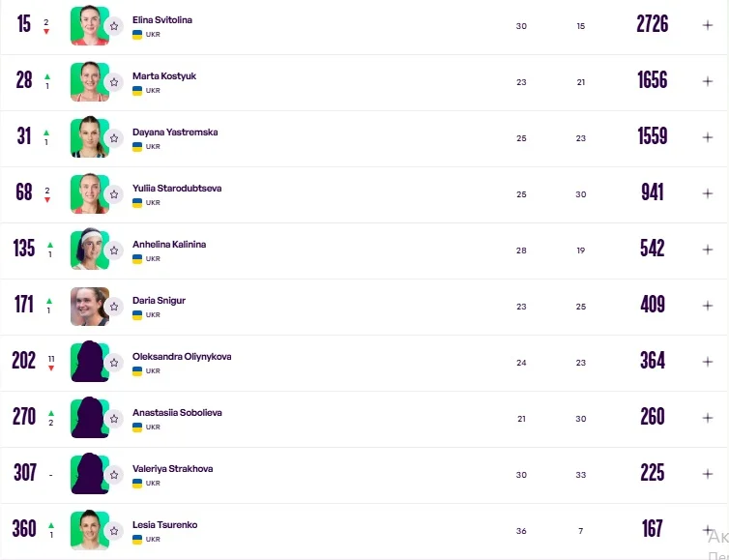729x560 pixels.
Task: Expand the plus for Daria Snigur
Action: [708, 306]
